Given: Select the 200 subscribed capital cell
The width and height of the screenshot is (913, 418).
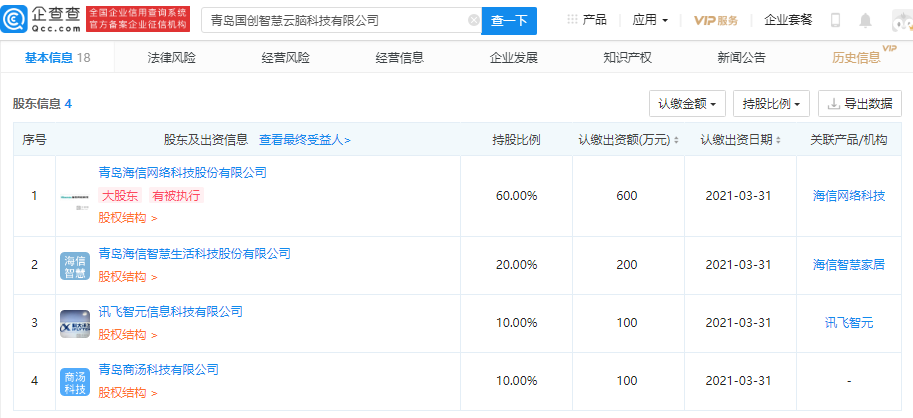Looking at the screenshot, I should [x=627, y=265].
